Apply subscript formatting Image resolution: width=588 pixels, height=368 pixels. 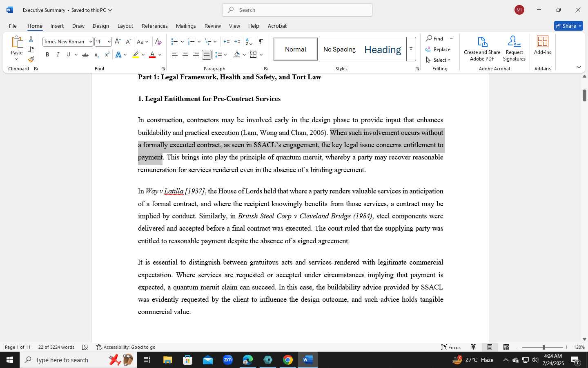(x=96, y=55)
